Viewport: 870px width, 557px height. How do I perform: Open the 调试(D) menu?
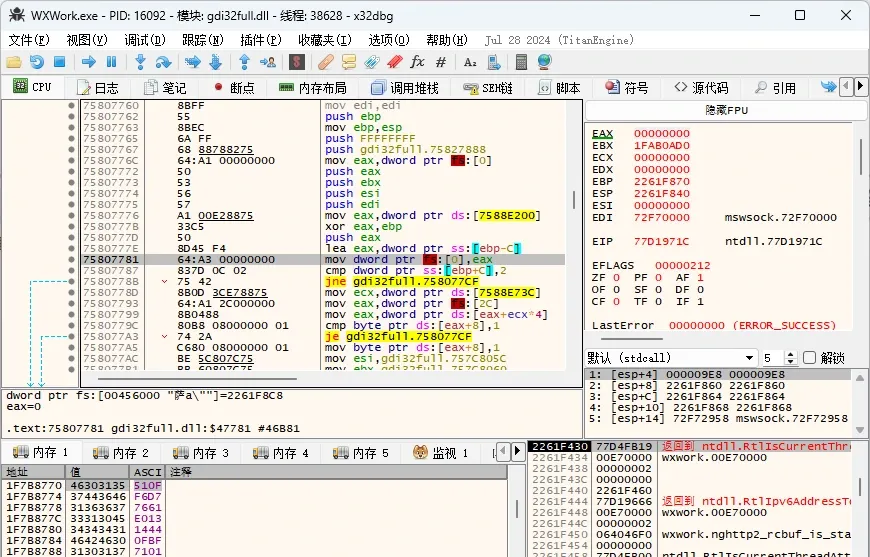click(x=145, y=40)
